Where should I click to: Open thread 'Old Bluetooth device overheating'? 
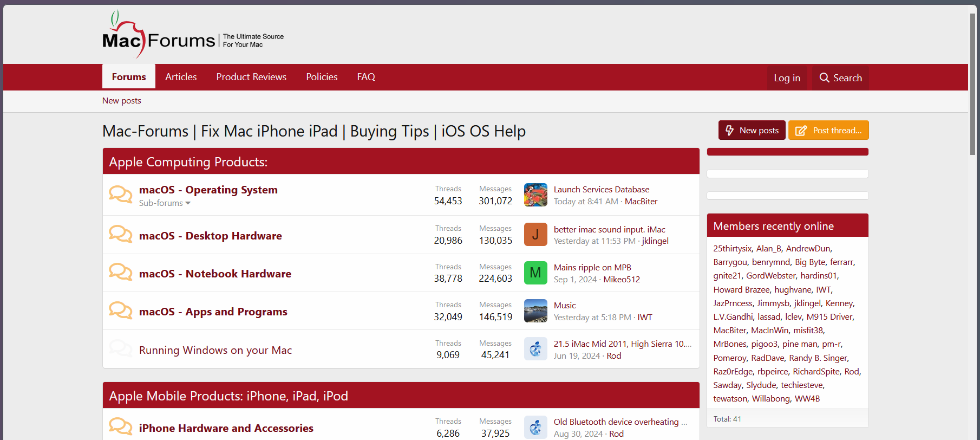tap(620, 422)
